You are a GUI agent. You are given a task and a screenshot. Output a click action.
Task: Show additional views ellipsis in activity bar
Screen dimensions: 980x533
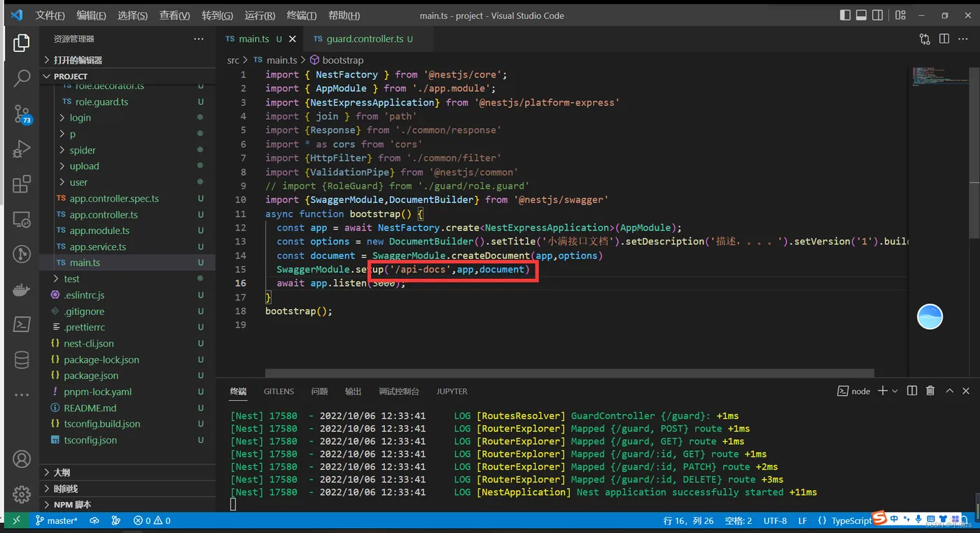(22, 395)
